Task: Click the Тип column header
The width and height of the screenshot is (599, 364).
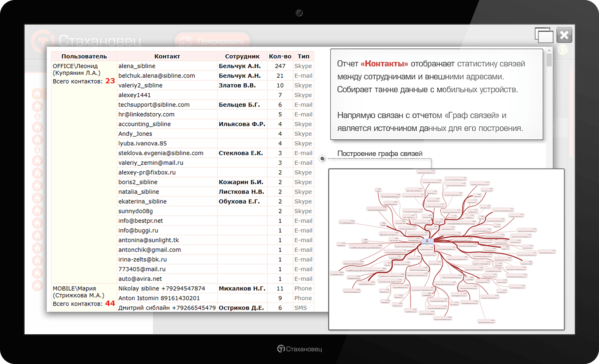Action: coord(303,56)
